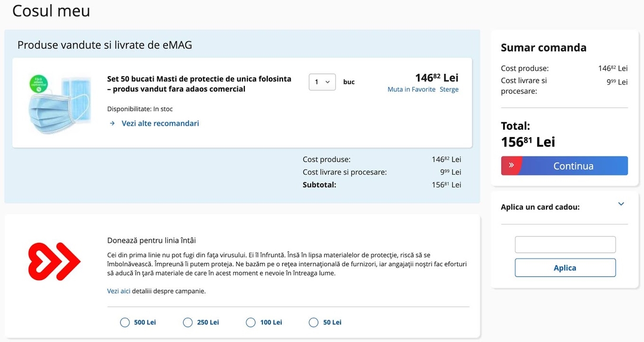644x342 pixels.
Task: Select the 500 Lei donation option
Action: pyautogui.click(x=125, y=322)
